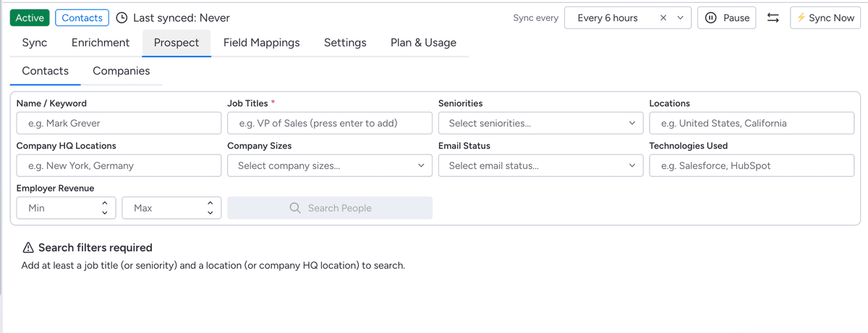Click the Active status badge
868x333 pixels.
[x=30, y=18]
